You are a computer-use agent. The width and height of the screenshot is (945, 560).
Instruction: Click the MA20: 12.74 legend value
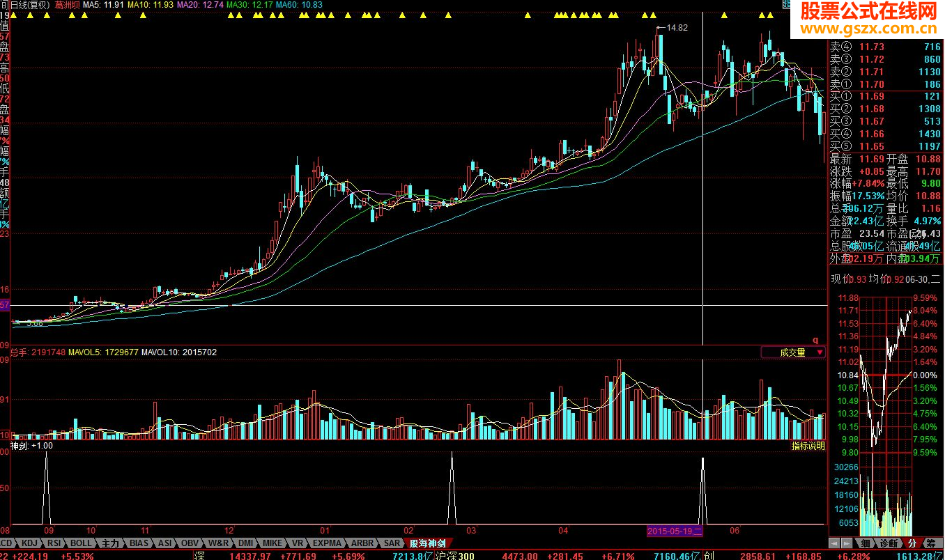pos(200,4)
